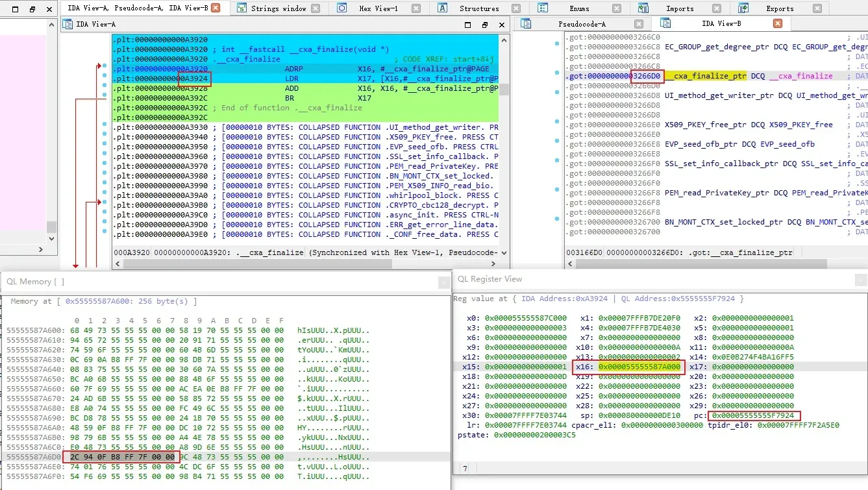Click the IDA View-B tab icon
This screenshot has height=490, width=868.
coord(665,23)
